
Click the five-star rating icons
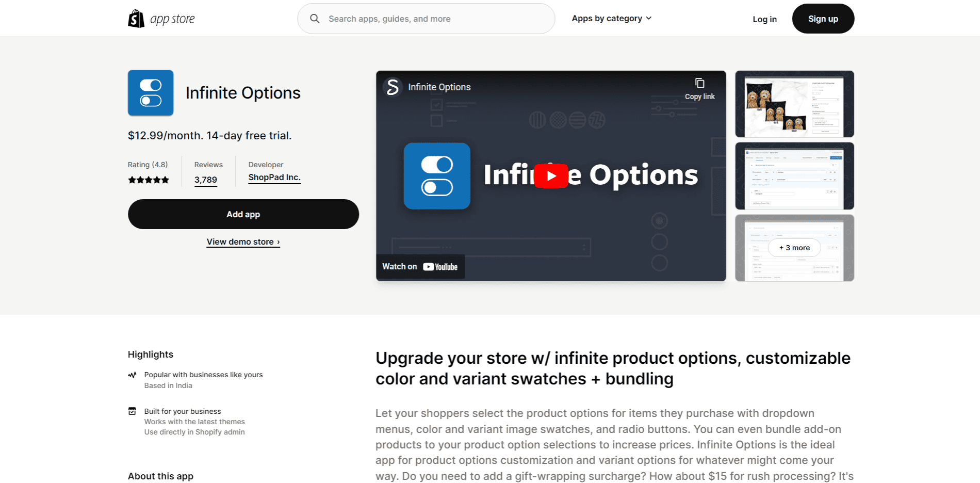(x=149, y=180)
